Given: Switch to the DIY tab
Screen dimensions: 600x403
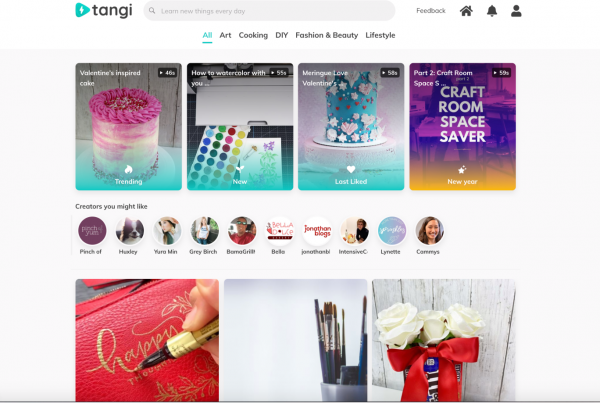Looking at the screenshot, I should click(282, 35).
